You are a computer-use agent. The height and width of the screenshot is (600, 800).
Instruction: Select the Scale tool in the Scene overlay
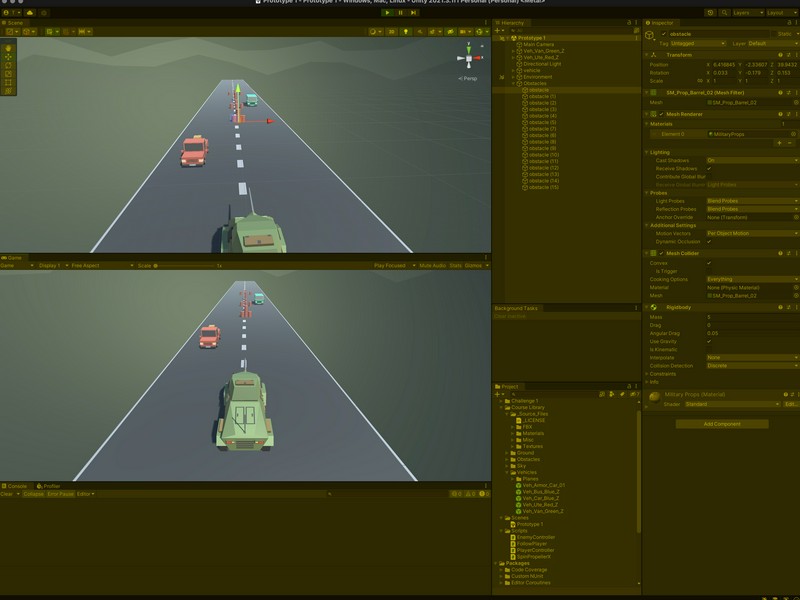point(8,74)
